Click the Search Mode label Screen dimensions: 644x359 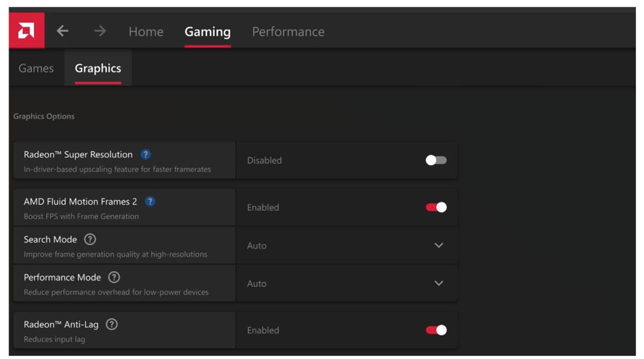click(x=50, y=239)
